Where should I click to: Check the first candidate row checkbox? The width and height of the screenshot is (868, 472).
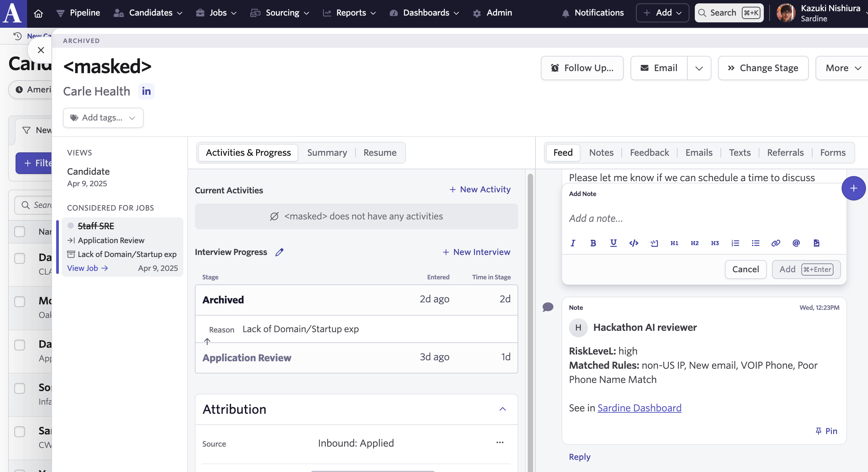coord(20,258)
